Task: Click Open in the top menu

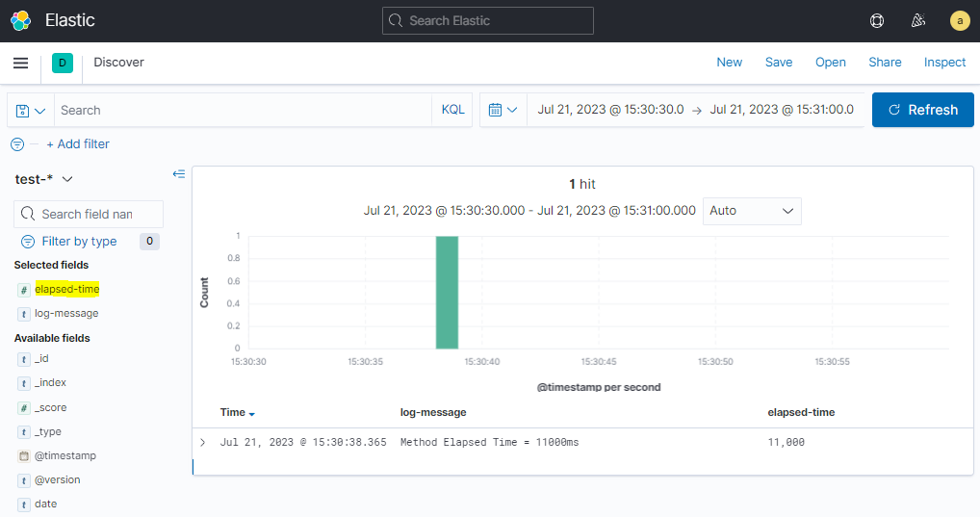Action: [831, 63]
